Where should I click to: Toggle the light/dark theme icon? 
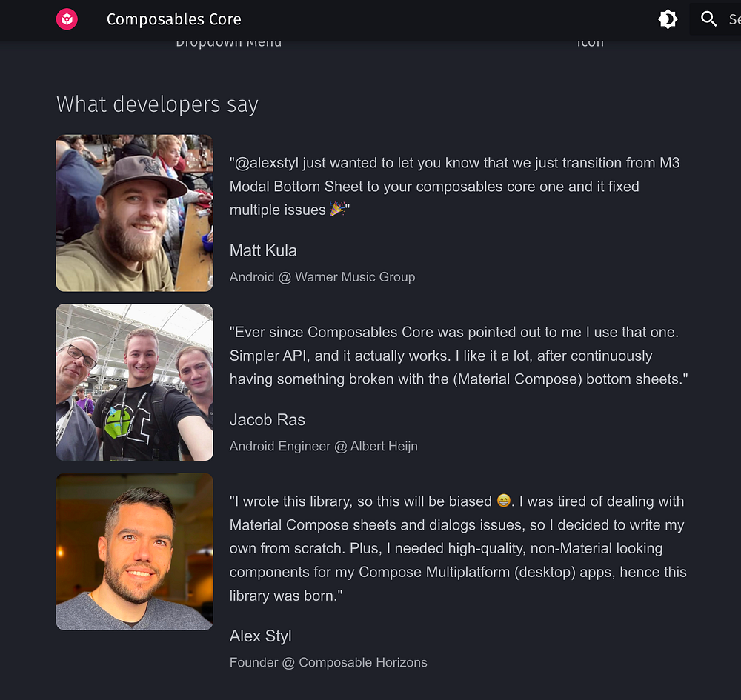pyautogui.click(x=668, y=19)
